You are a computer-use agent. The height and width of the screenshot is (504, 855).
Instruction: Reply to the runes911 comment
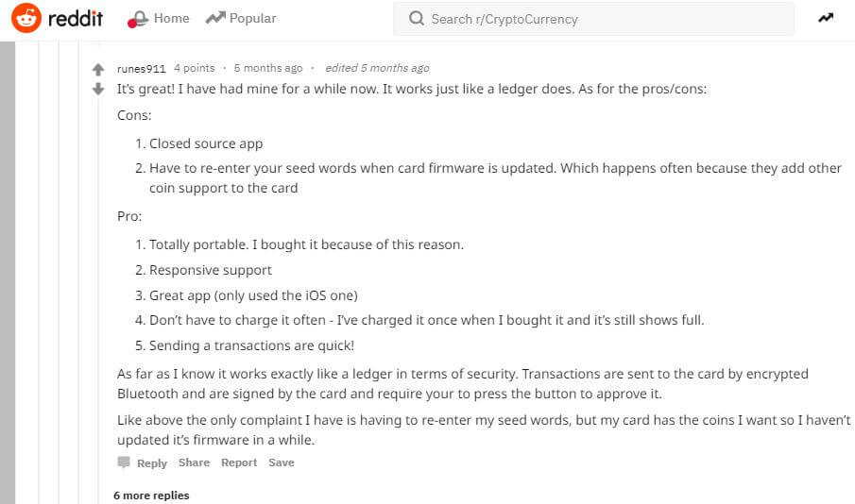[x=151, y=463]
